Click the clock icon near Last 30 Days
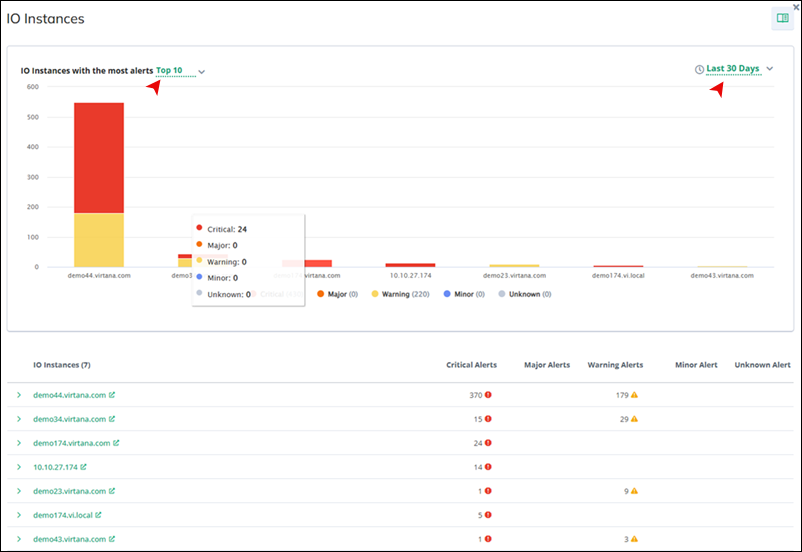 (x=699, y=70)
